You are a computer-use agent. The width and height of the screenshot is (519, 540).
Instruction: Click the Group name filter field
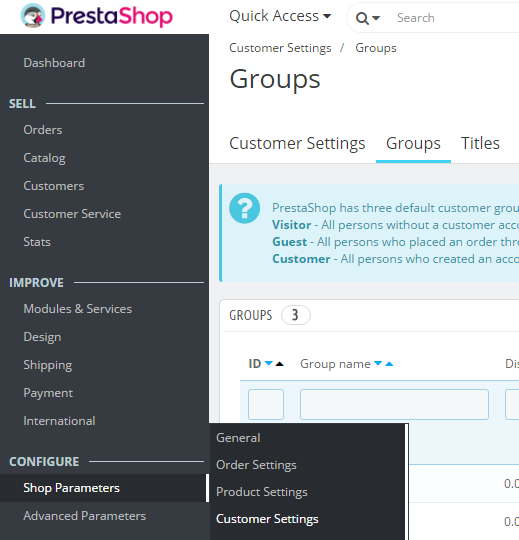(394, 404)
